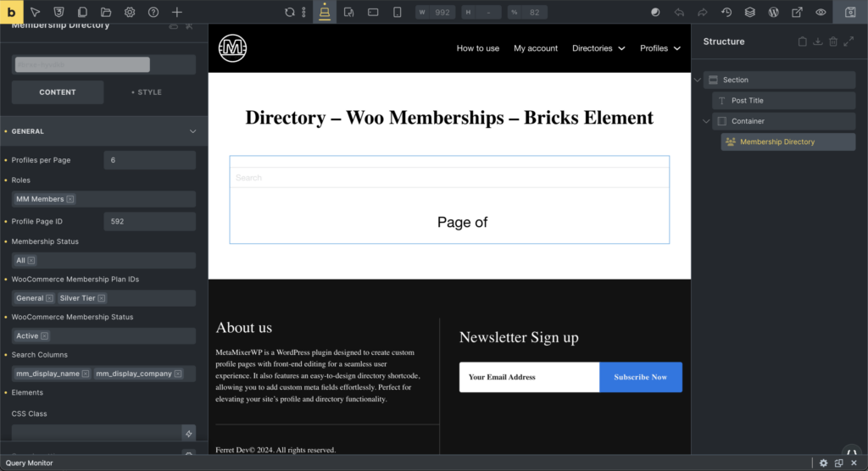Open the preview eye icon in the toolbar

[x=821, y=13]
